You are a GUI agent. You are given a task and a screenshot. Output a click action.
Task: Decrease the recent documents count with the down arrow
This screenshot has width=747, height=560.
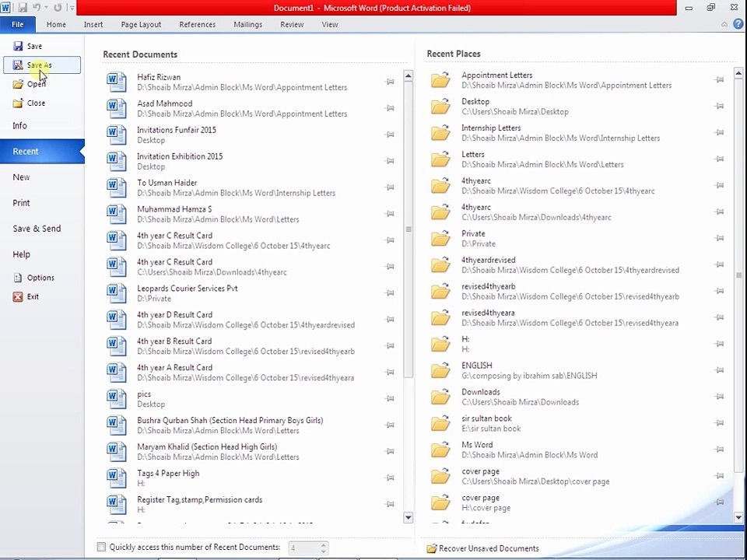[324, 551]
